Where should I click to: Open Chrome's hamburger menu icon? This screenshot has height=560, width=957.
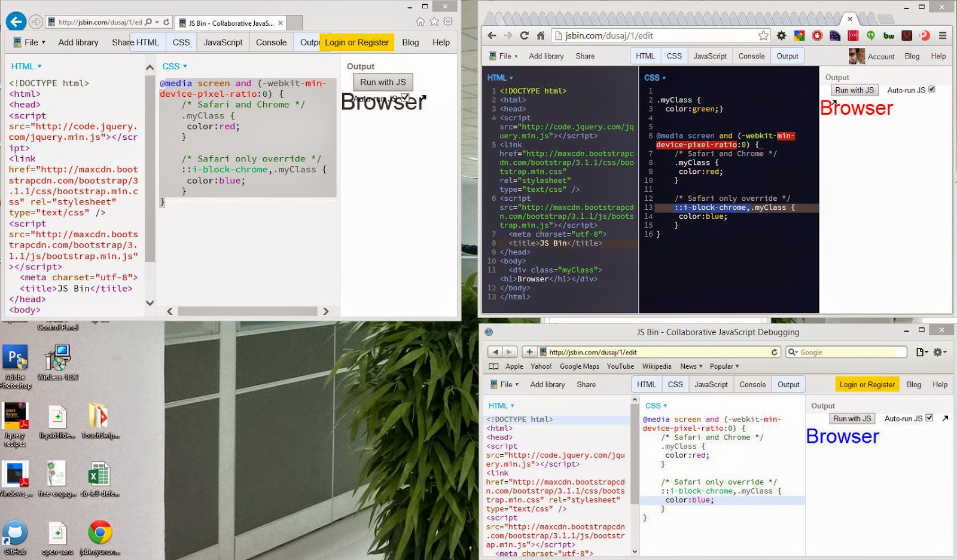click(x=944, y=36)
